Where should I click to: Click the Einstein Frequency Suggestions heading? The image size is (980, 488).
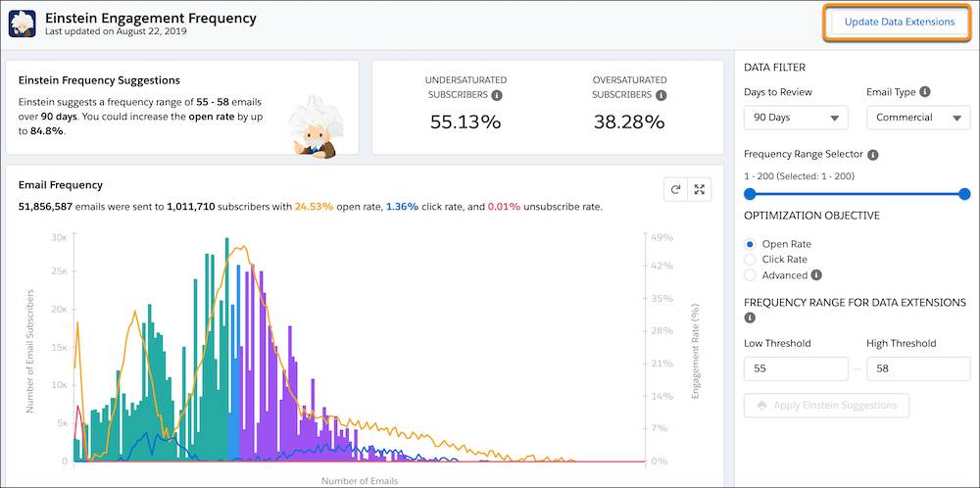click(99, 80)
